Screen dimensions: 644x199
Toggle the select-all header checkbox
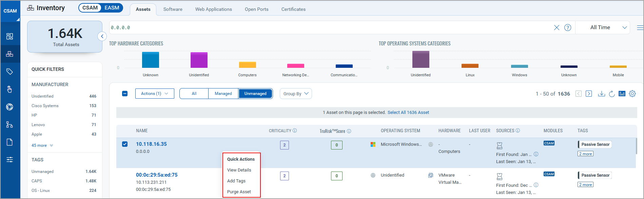(x=125, y=94)
